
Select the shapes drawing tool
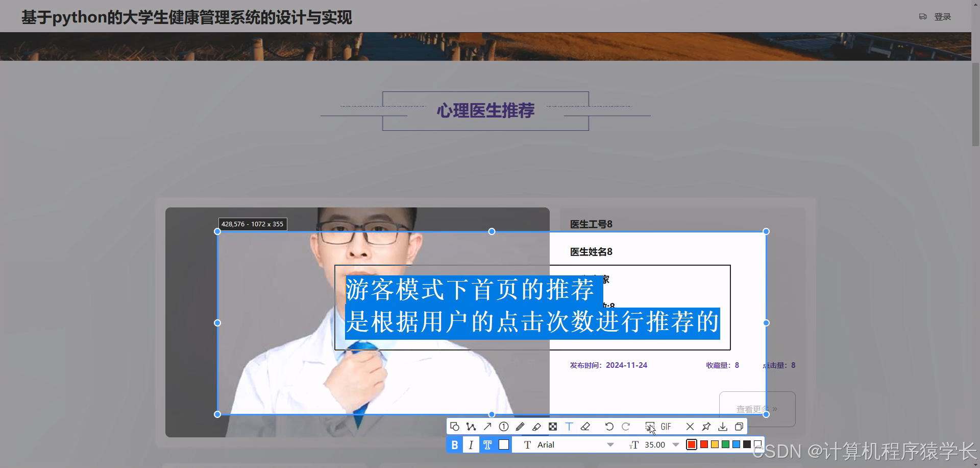(455, 427)
